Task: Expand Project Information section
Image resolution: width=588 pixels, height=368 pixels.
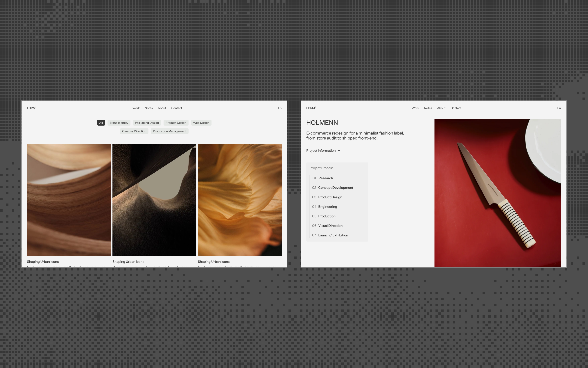Action: point(323,151)
